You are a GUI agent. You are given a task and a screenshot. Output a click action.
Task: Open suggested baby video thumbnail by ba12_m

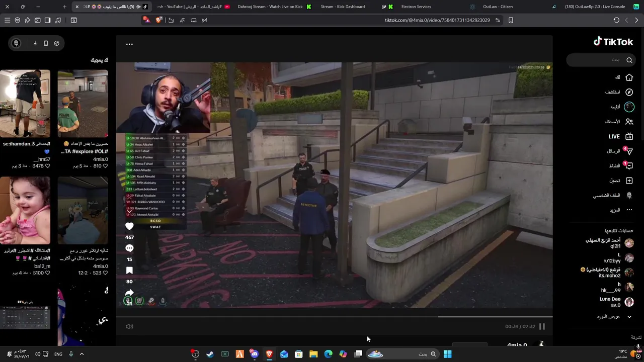(x=25, y=210)
